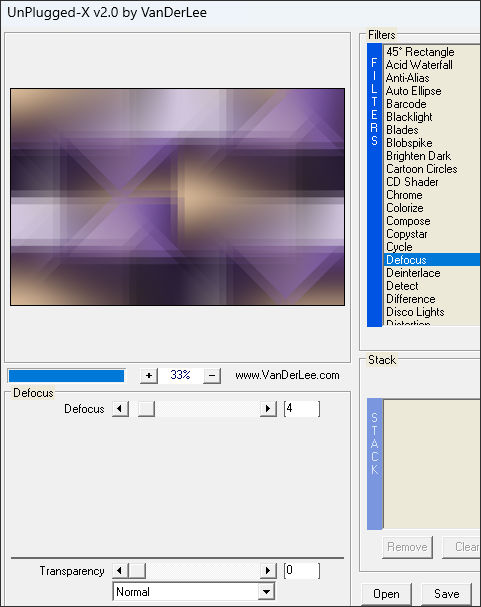
Task: Click the filter preview image
Action: pos(177,197)
